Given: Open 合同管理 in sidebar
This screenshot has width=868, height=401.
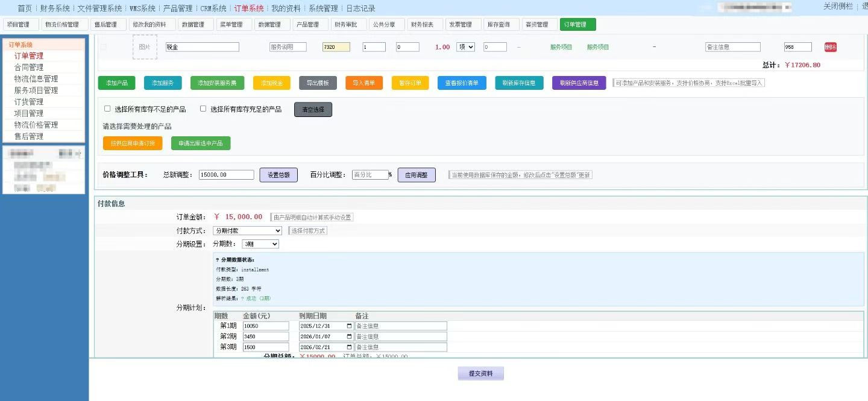Looking at the screenshot, I should [x=29, y=68].
